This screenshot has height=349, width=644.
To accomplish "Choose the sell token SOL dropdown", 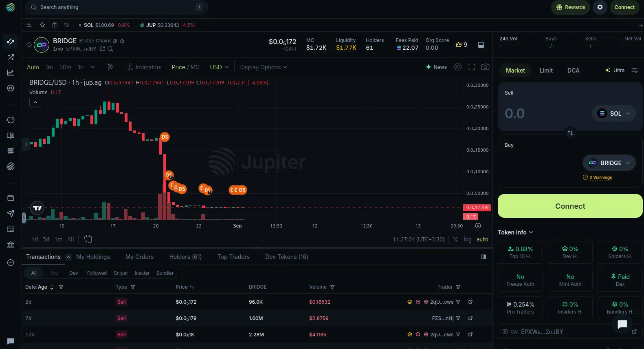I will click(x=614, y=114).
